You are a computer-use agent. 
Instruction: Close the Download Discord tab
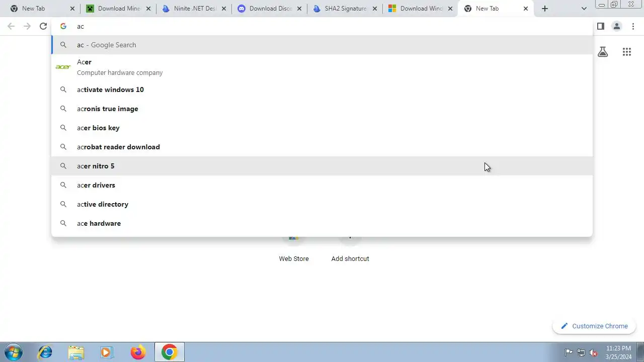coord(299,9)
